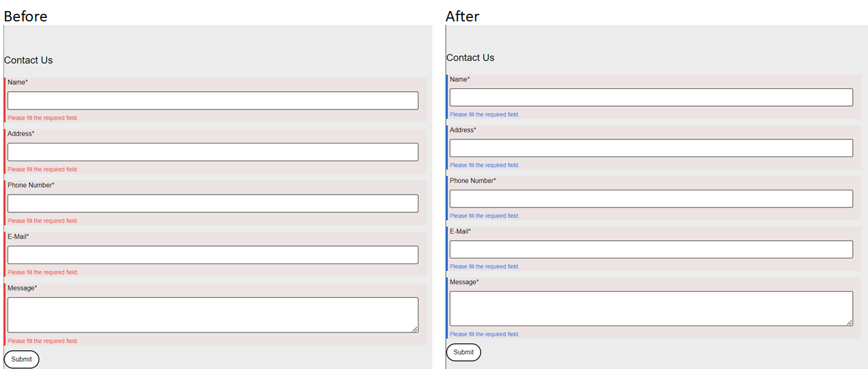Click the Contact Us heading in the Before form
This screenshot has height=369, width=868.
click(28, 60)
